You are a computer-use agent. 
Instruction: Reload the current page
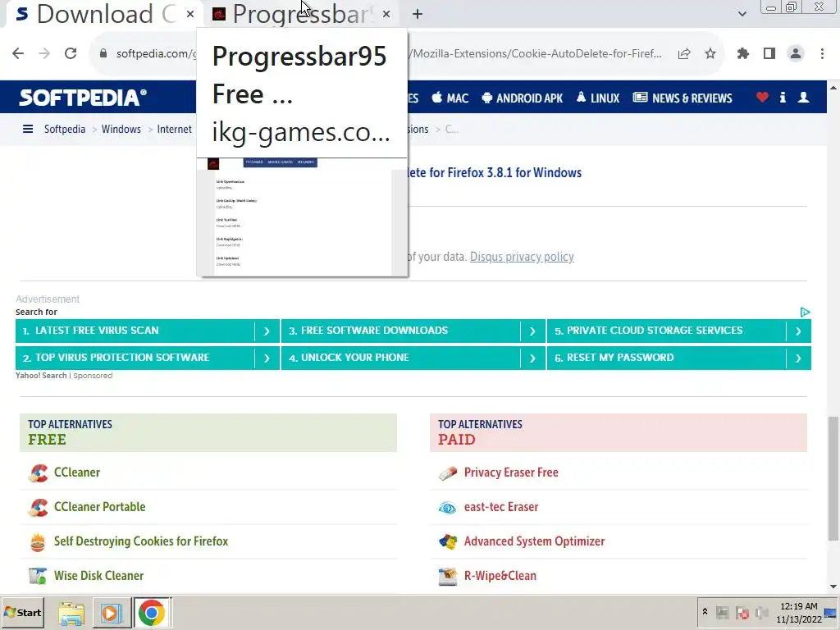tap(71, 53)
